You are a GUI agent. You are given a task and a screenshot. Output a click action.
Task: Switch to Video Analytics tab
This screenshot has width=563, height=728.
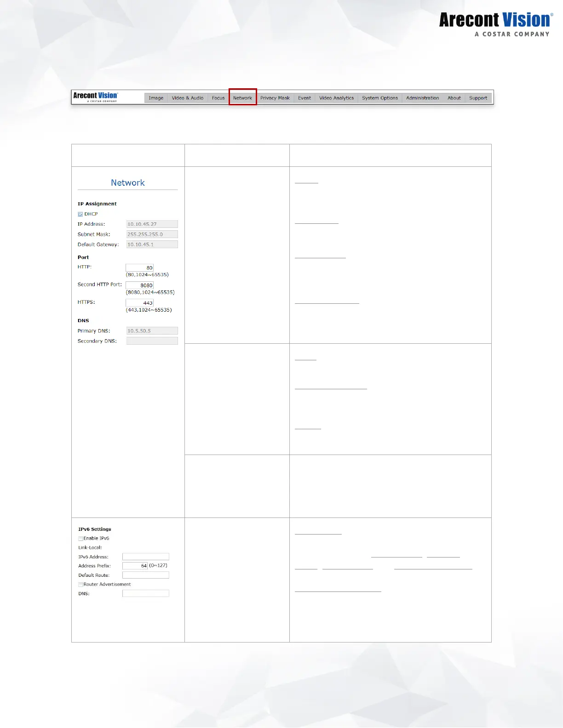tap(336, 98)
